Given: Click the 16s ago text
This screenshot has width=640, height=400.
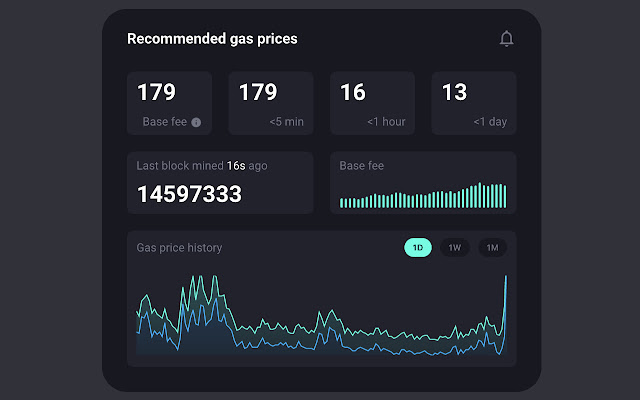Looking at the screenshot, I should (x=247, y=166).
